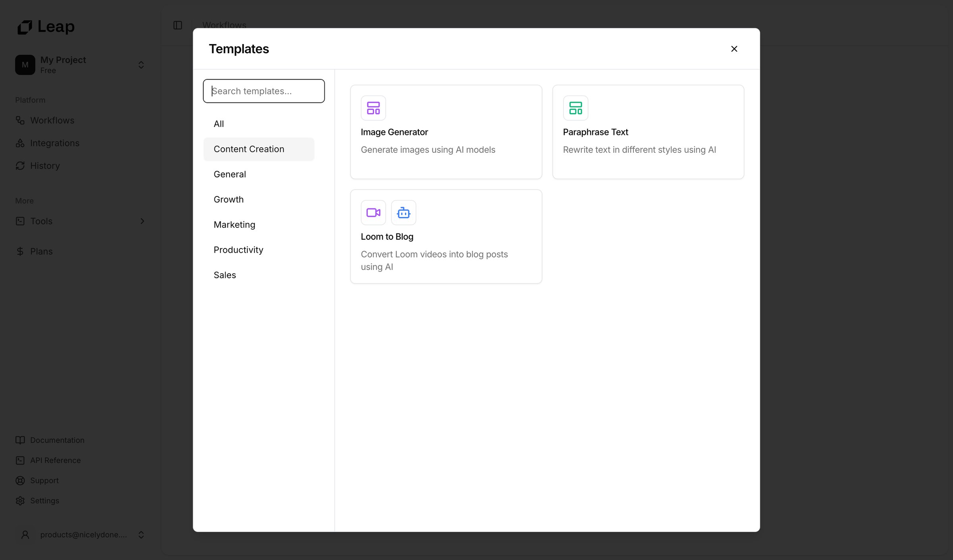Click the API Reference icon
Image resolution: width=953 pixels, height=560 pixels.
tap(20, 460)
